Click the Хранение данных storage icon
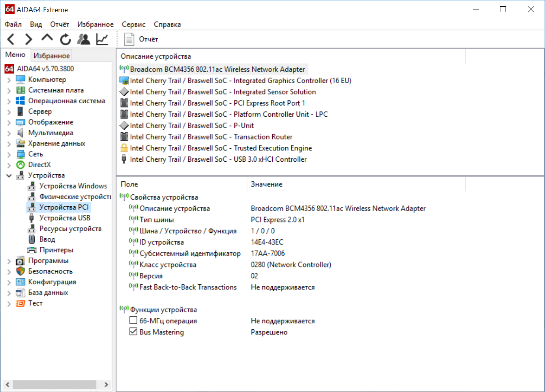Screen dimensions: 545x392 coord(21,143)
